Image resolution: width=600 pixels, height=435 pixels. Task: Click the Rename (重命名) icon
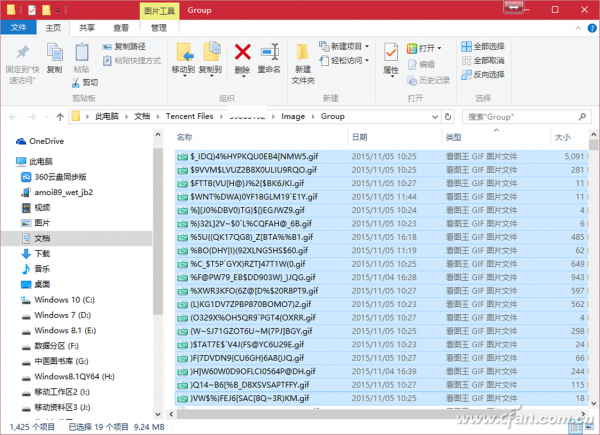pyautogui.click(x=269, y=52)
